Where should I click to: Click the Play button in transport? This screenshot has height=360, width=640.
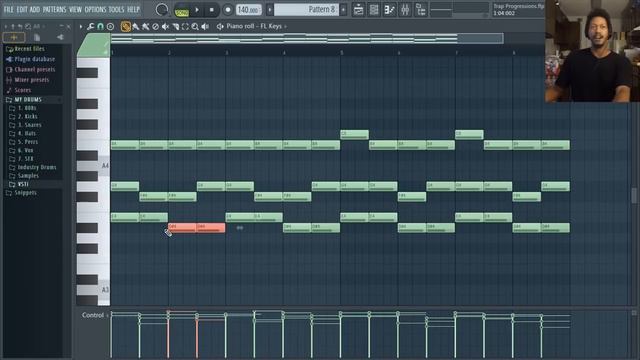point(197,10)
